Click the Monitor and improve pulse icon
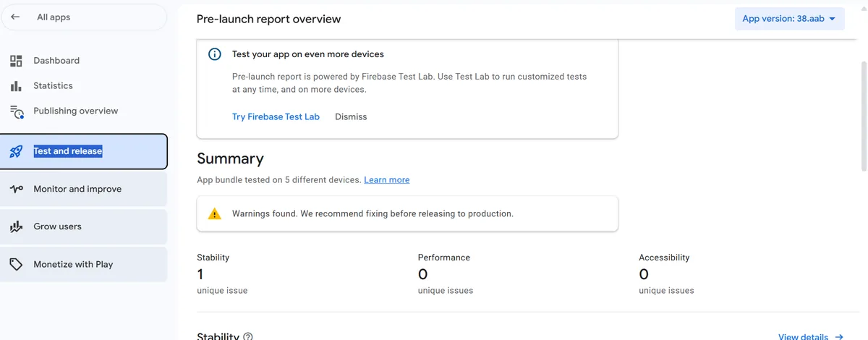 coord(16,190)
